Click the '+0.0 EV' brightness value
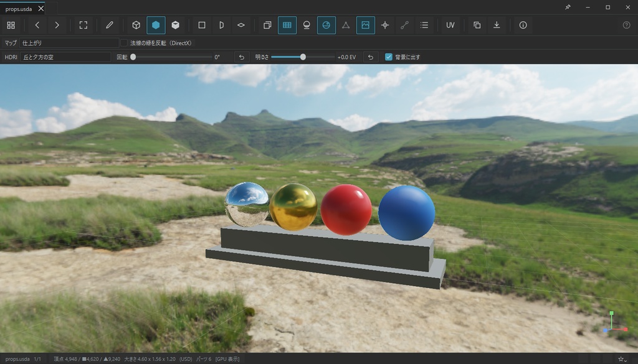 pos(346,57)
